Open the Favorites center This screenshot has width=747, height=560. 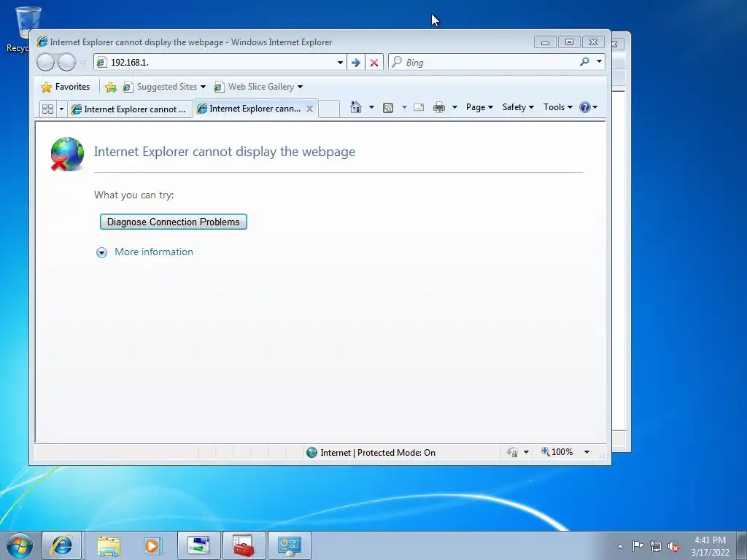click(x=66, y=87)
